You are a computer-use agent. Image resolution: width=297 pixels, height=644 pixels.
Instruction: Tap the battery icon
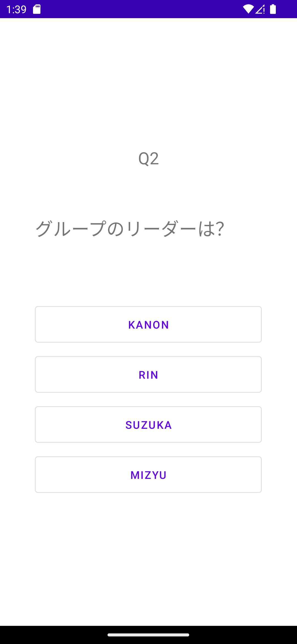(x=273, y=9)
